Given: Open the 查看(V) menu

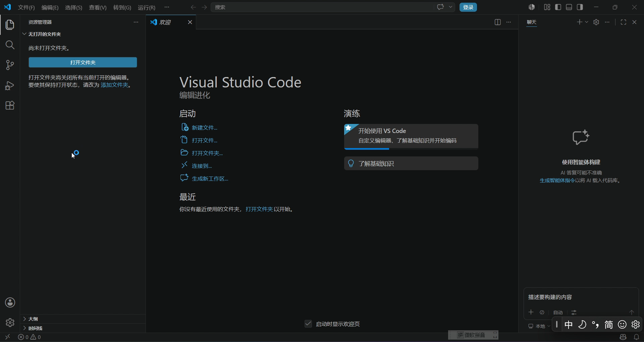Looking at the screenshot, I should pyautogui.click(x=98, y=7).
